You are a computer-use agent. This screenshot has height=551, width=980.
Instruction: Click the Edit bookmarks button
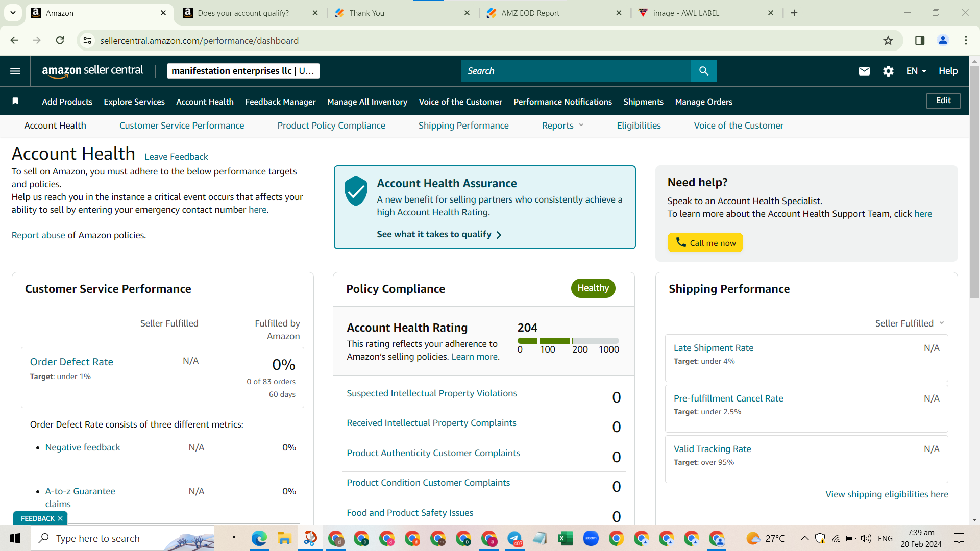coord(943,101)
